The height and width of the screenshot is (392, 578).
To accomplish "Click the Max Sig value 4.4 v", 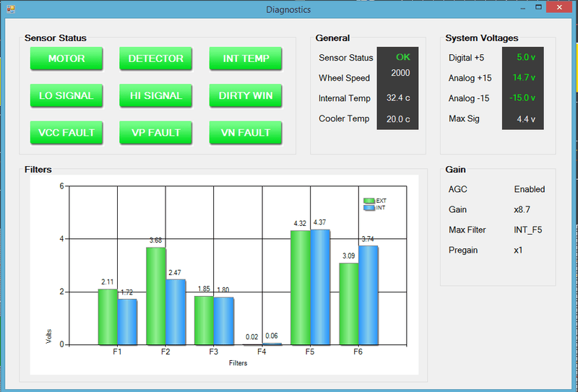I will click(x=526, y=119).
